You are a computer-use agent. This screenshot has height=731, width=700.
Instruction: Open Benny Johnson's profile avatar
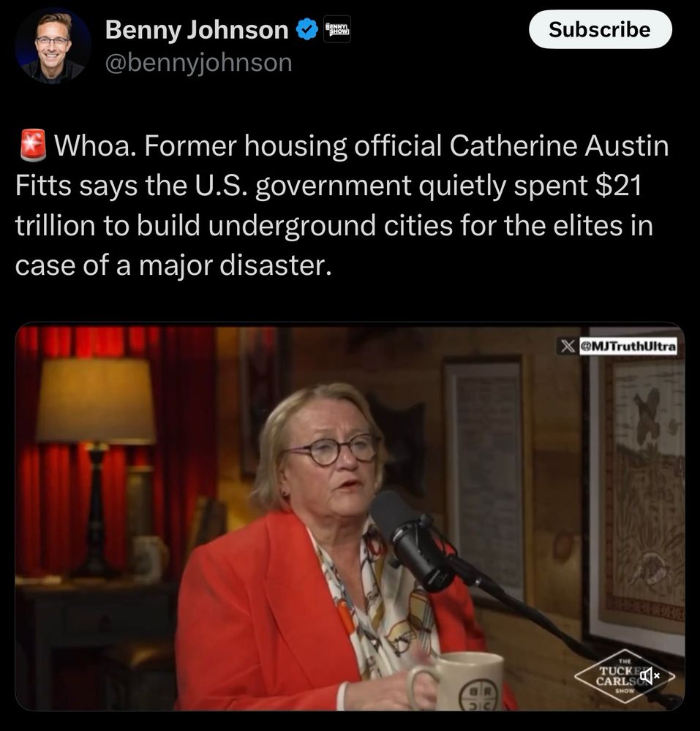(53, 45)
